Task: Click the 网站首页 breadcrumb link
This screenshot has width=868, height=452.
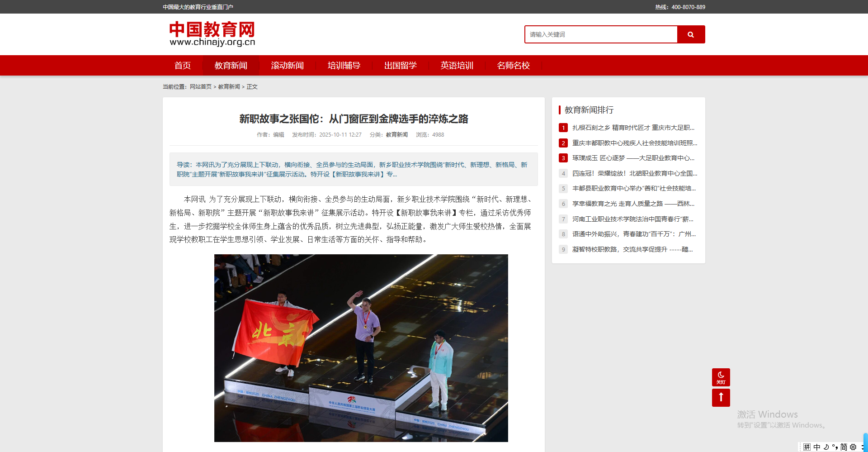Action: [x=200, y=87]
